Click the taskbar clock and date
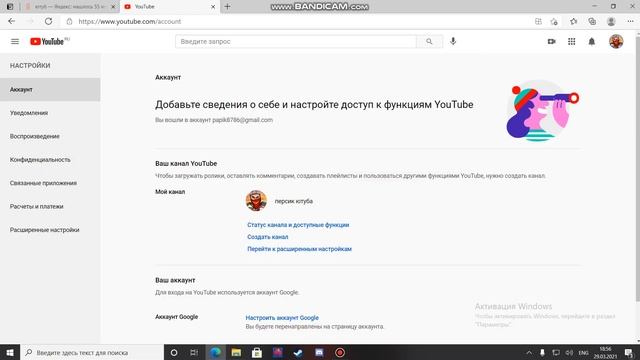640x360 pixels. click(605, 353)
